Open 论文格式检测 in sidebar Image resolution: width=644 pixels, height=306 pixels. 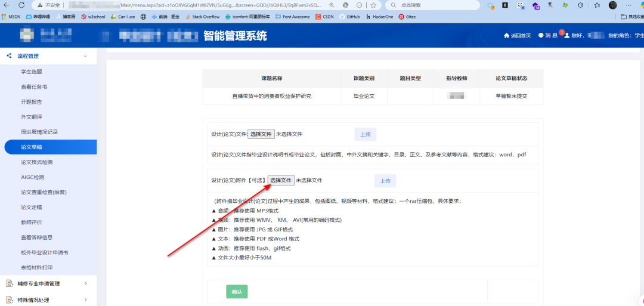click(36, 162)
